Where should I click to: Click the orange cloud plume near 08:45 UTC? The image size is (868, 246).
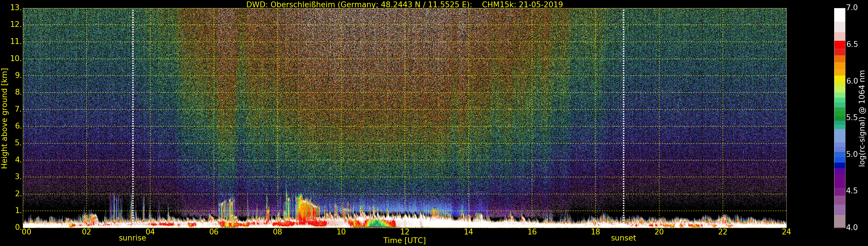click(x=307, y=209)
